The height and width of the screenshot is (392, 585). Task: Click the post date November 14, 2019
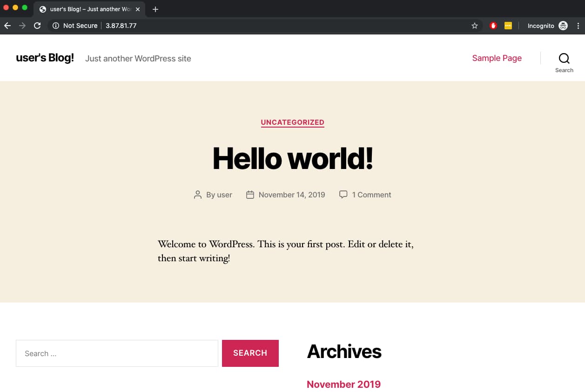coord(292,195)
